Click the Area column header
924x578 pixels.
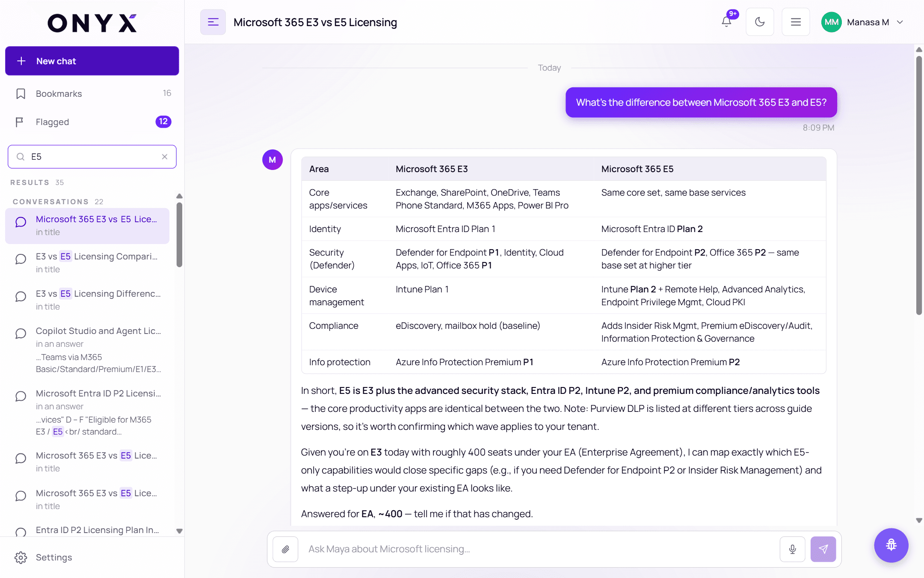click(319, 169)
